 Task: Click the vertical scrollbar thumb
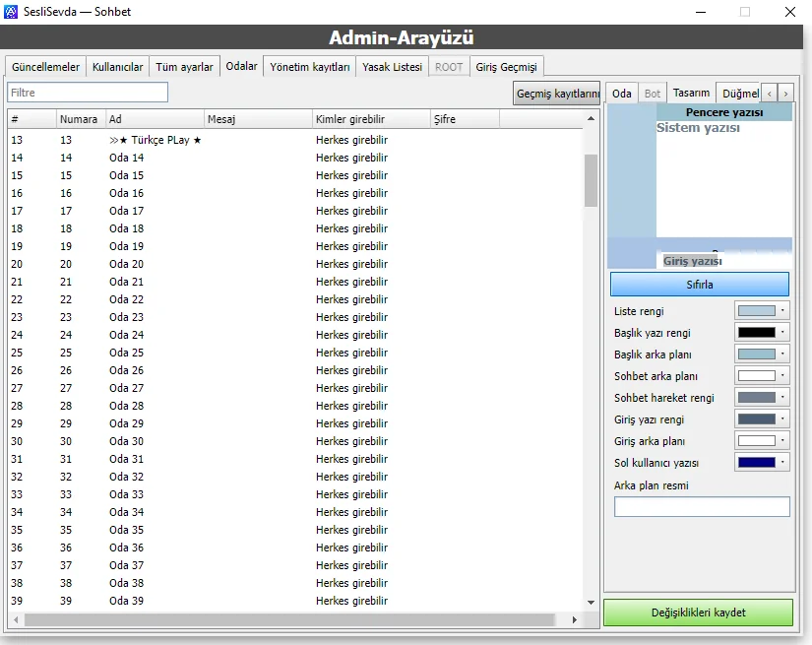click(591, 180)
